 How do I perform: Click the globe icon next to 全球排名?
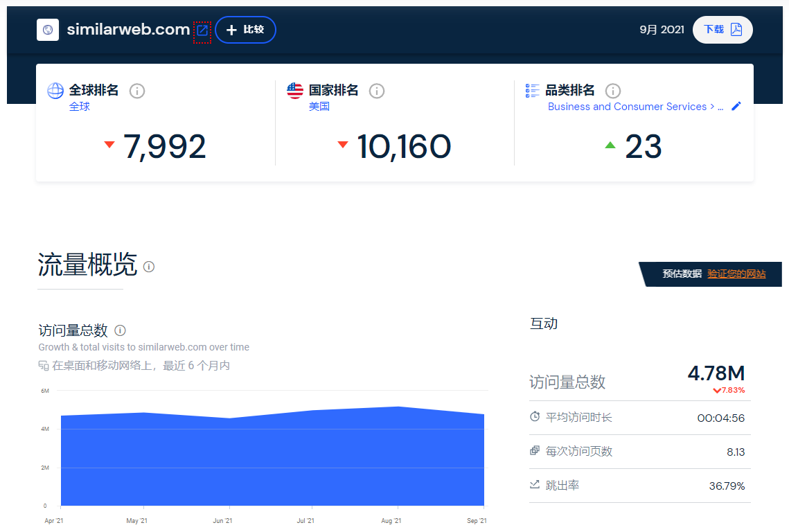click(55, 90)
